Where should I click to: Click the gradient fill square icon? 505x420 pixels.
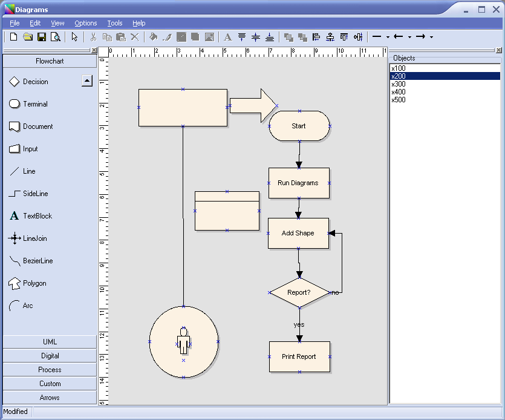(x=181, y=37)
